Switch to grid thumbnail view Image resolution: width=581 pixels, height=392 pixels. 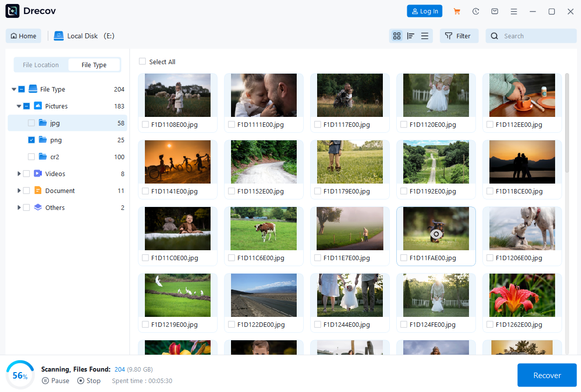(397, 36)
